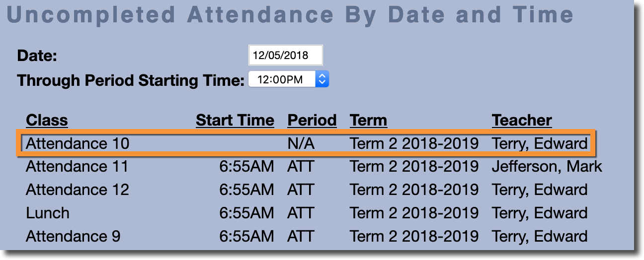
Task: Click Terry, Edward in Attendance 12 row
Action: click(540, 190)
